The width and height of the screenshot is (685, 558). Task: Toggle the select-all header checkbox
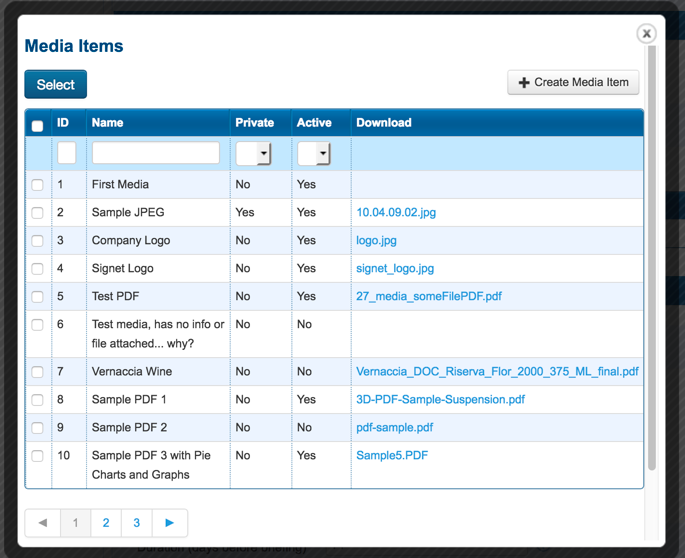pyautogui.click(x=38, y=126)
